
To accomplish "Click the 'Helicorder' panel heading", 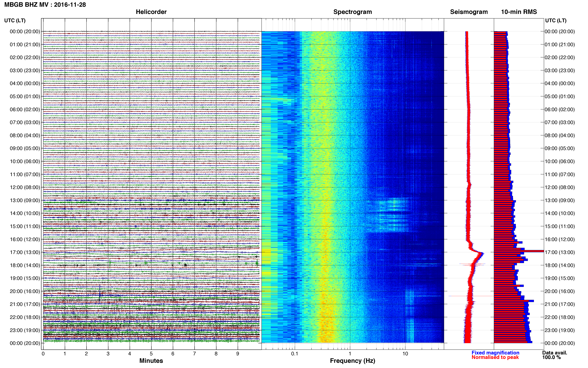I will [151, 12].
